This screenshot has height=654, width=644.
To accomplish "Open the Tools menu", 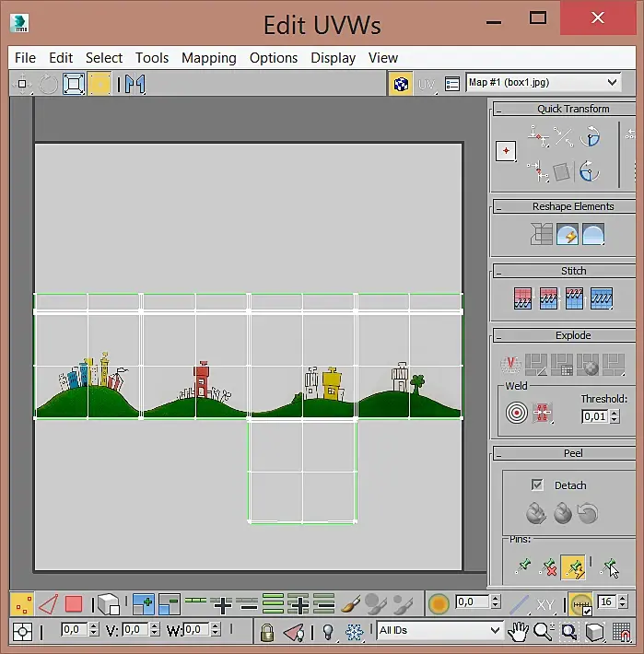I will (152, 57).
